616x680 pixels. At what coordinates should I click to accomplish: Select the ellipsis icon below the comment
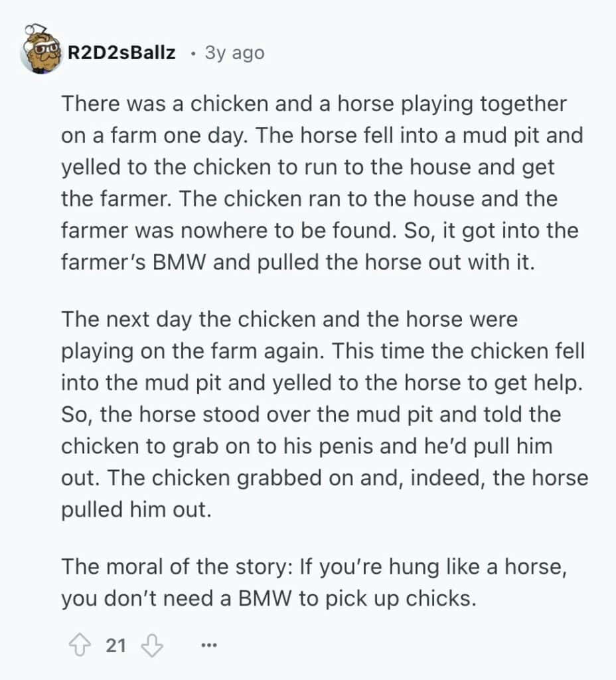coord(209,645)
